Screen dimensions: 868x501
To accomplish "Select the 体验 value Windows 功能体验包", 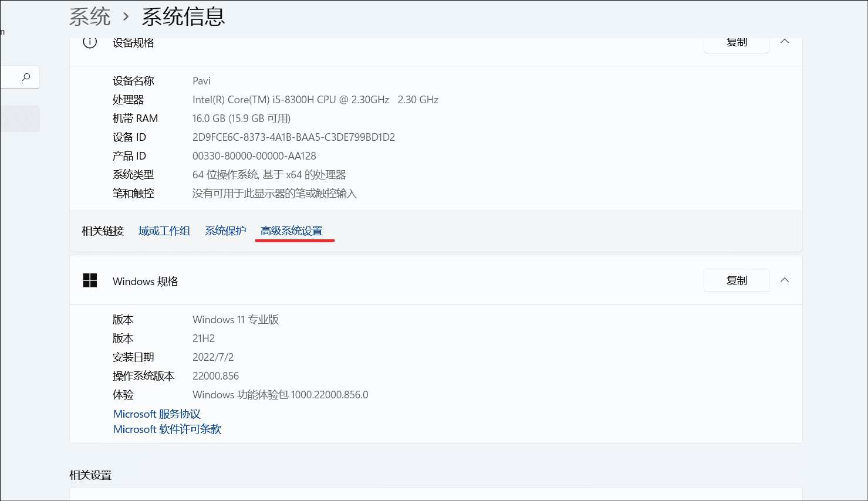I will point(241,395).
